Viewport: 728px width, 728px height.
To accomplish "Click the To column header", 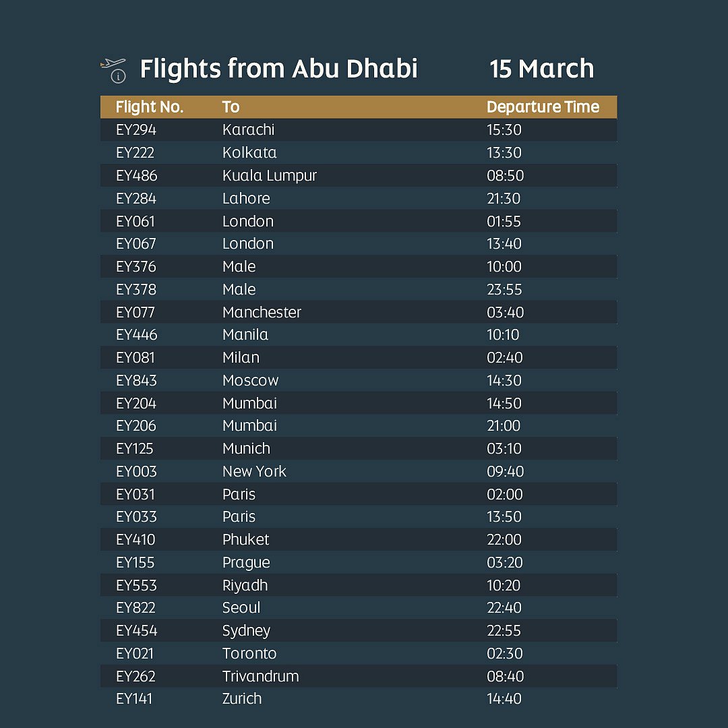I will click(231, 107).
